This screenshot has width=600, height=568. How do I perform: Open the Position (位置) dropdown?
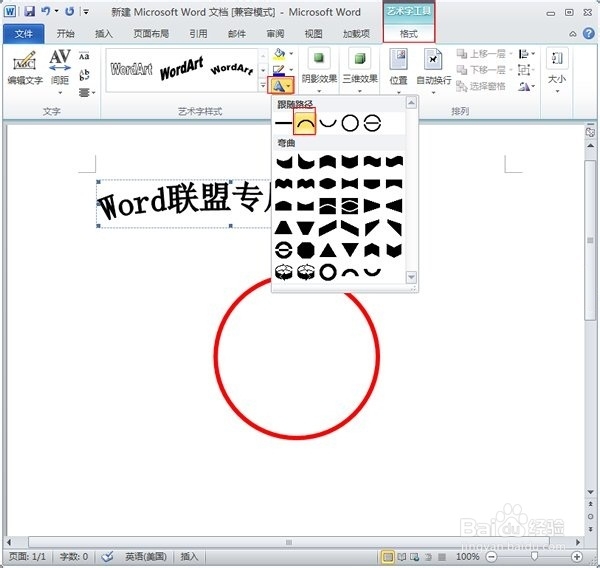click(398, 71)
